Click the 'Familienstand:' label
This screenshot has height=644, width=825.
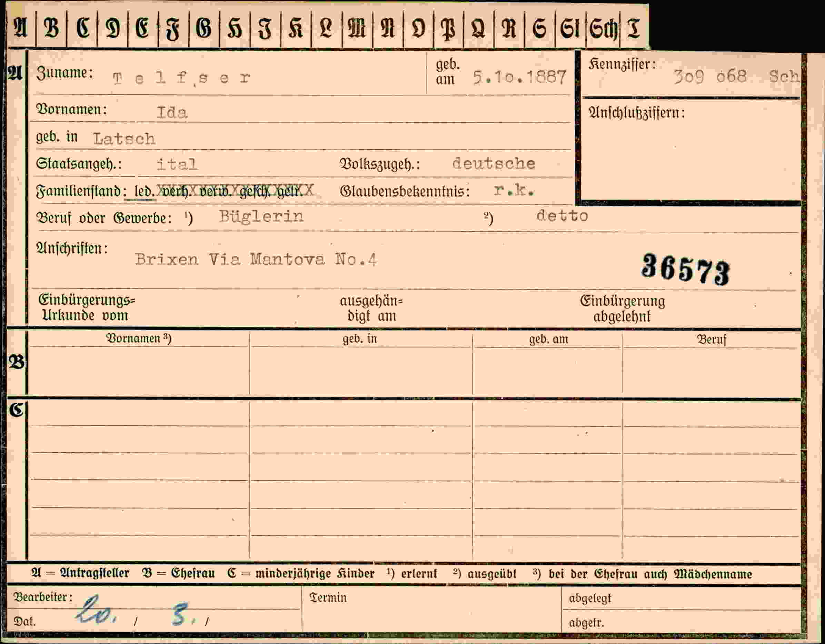(81, 191)
